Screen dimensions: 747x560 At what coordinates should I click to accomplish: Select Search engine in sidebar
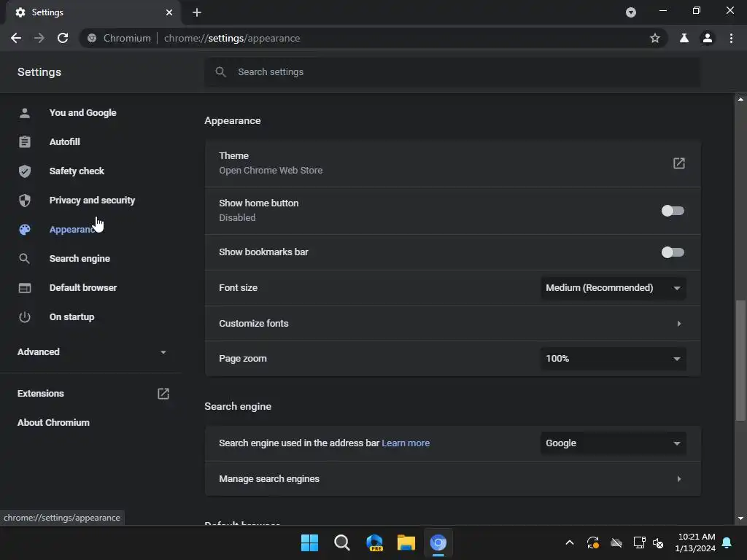80,259
